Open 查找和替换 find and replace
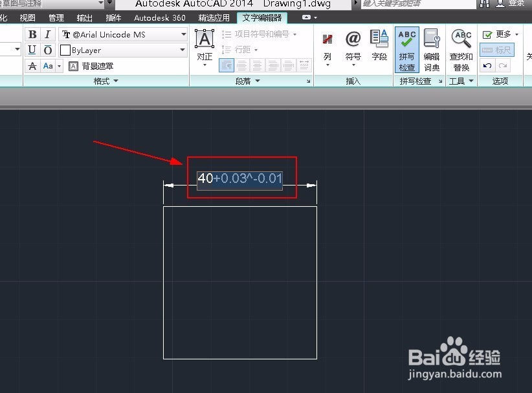Viewport: 532px width, 393px height. (461, 50)
